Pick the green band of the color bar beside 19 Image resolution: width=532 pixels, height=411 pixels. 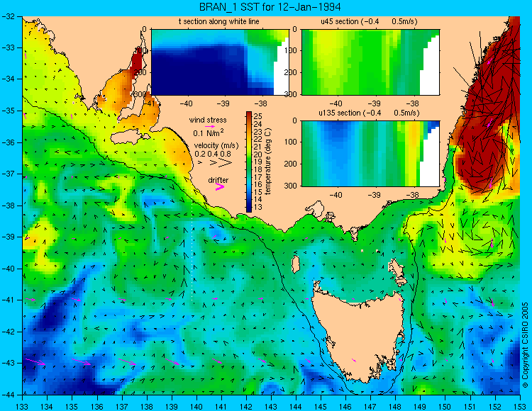[x=249, y=162]
